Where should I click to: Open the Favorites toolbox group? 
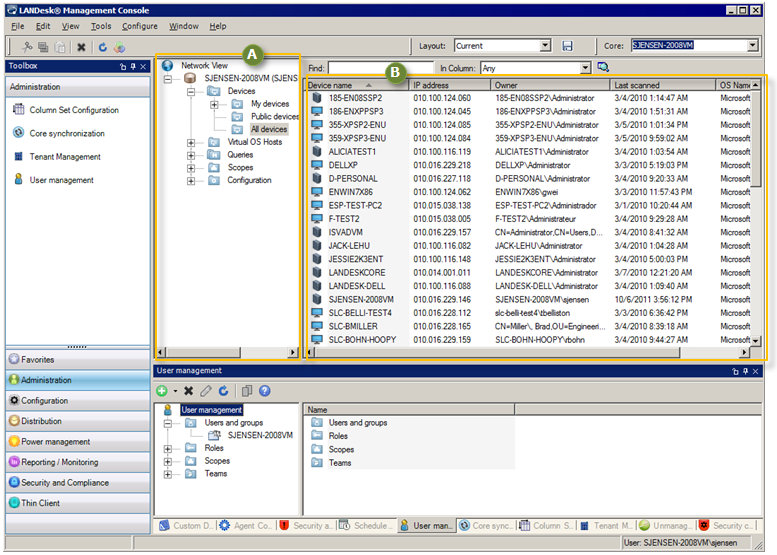click(78, 359)
